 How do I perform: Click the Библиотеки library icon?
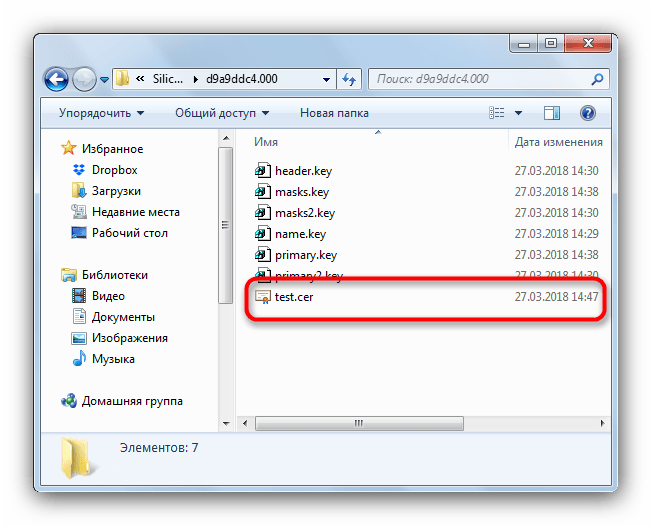coord(69,275)
